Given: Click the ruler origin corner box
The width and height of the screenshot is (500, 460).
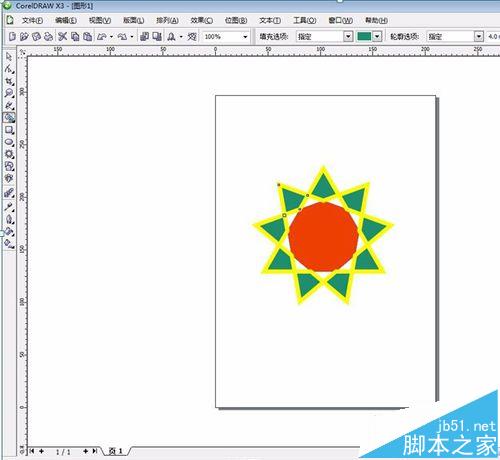Looking at the screenshot, I should click(x=22, y=52).
